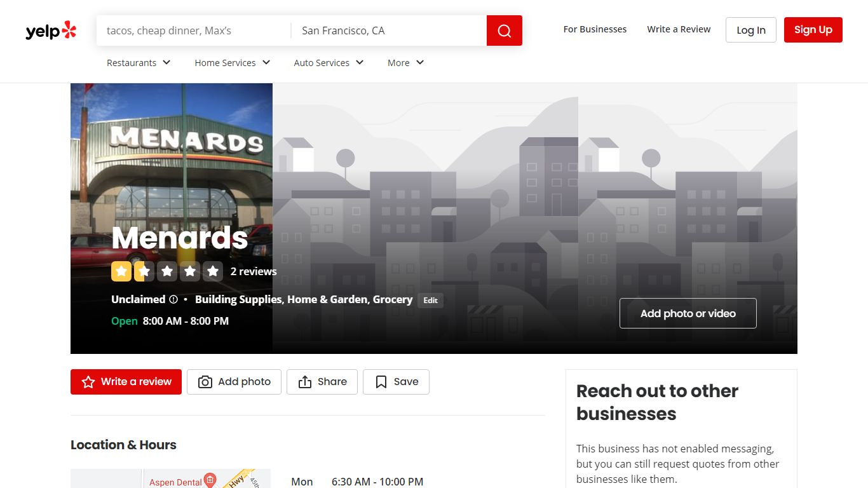Image resolution: width=868 pixels, height=488 pixels.
Task: Open the For Businesses link
Action: [595, 29]
